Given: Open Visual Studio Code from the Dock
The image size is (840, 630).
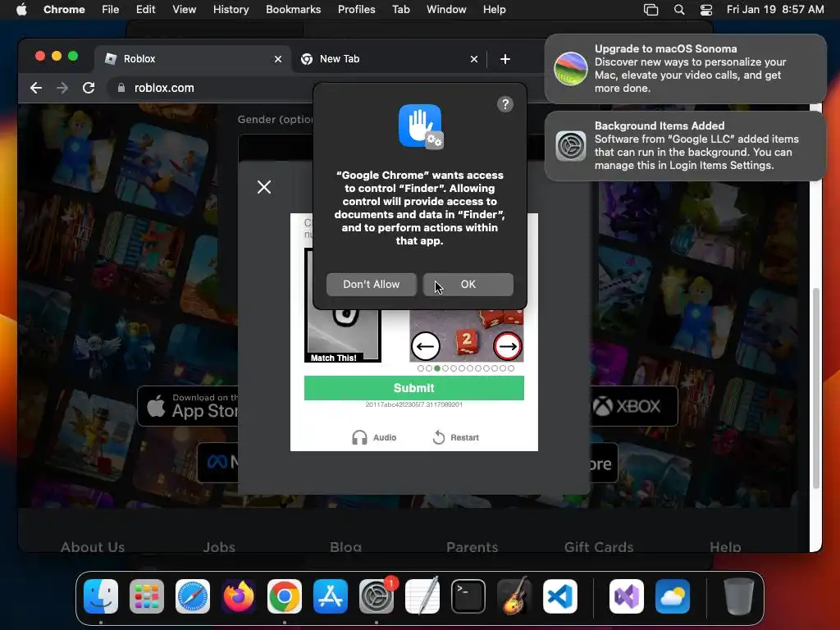Looking at the screenshot, I should 559,596.
